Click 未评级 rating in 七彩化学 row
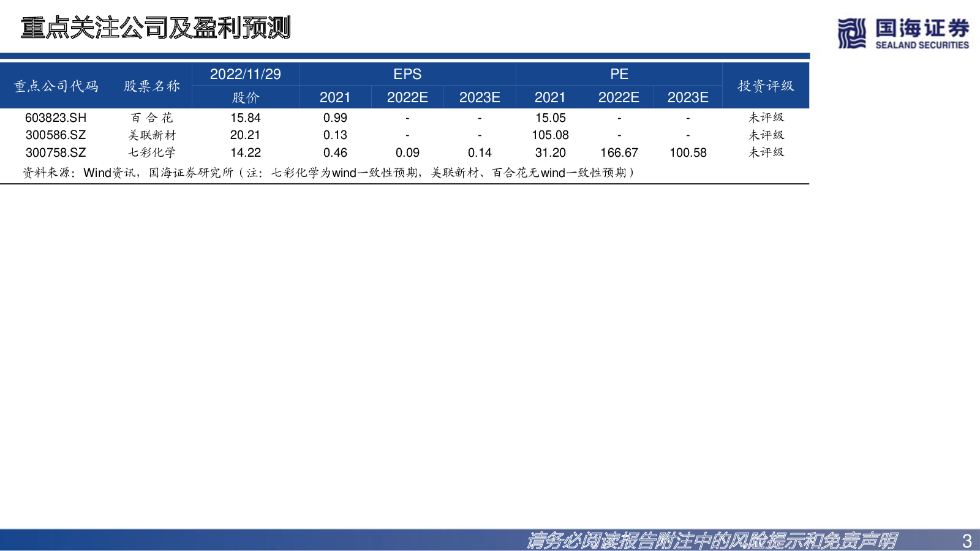The width and height of the screenshot is (980, 551). point(766,152)
